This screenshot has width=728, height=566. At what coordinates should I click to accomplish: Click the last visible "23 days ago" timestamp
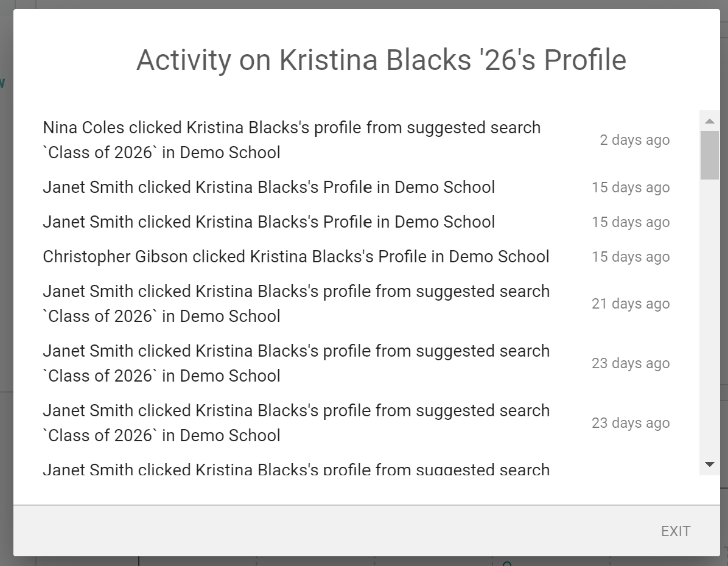pos(630,423)
